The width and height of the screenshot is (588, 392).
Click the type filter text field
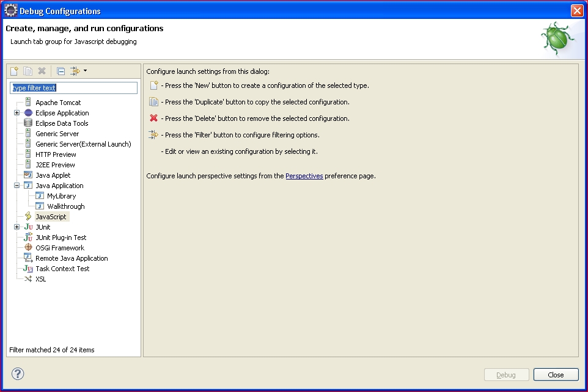[x=73, y=88]
